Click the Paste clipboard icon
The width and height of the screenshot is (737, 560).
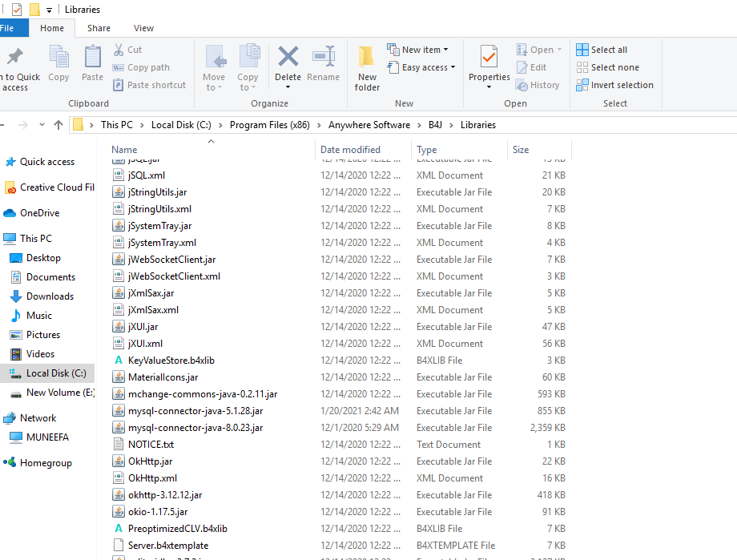pos(93,58)
